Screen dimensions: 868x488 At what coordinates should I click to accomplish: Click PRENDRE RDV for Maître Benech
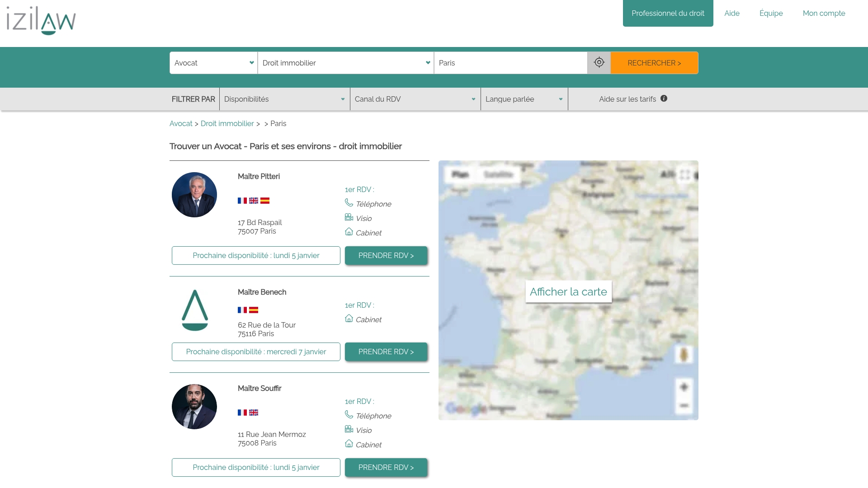(x=386, y=352)
